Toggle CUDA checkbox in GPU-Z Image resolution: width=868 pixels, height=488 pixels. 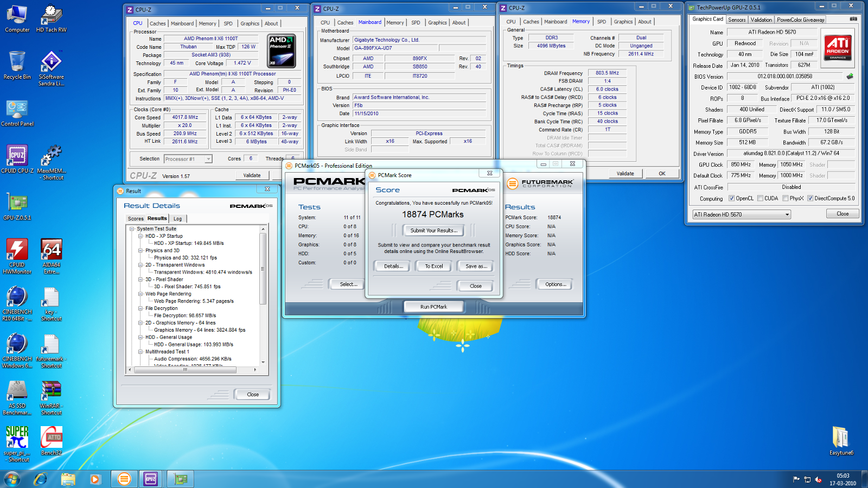(x=760, y=199)
